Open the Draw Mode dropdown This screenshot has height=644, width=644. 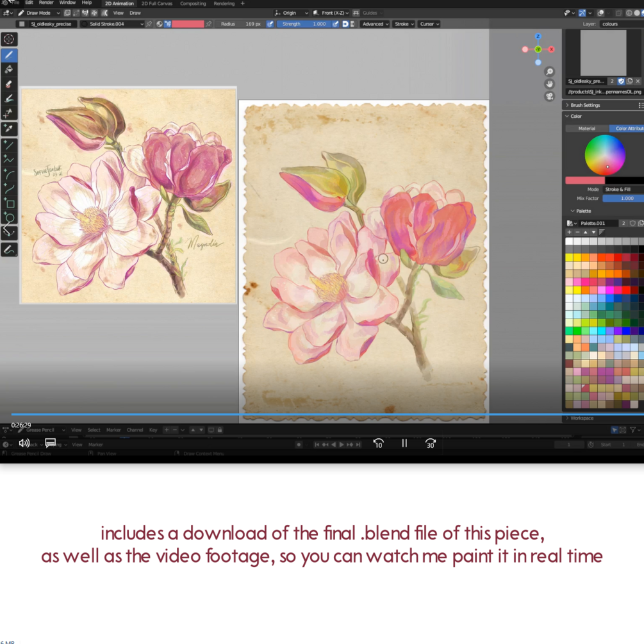[x=39, y=13]
